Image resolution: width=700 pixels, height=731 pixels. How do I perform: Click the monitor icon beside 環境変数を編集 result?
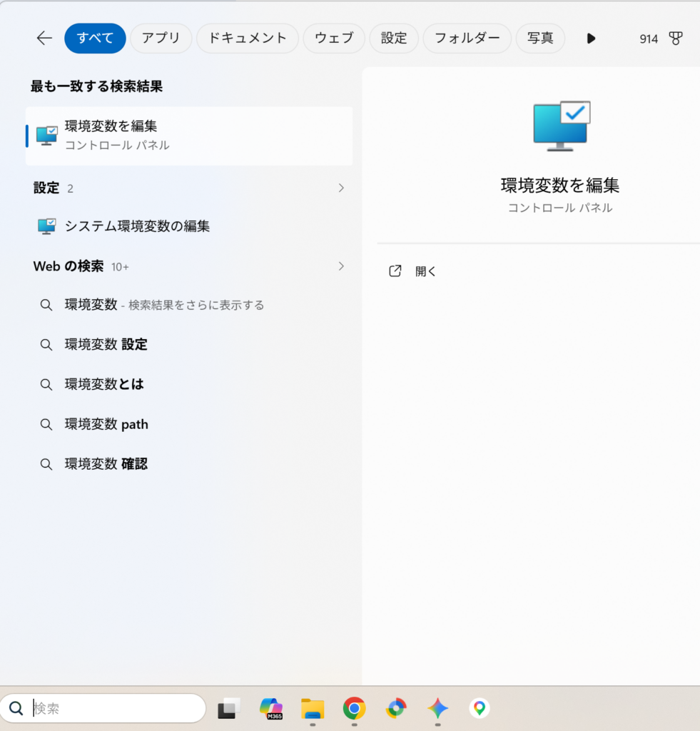pyautogui.click(x=46, y=136)
